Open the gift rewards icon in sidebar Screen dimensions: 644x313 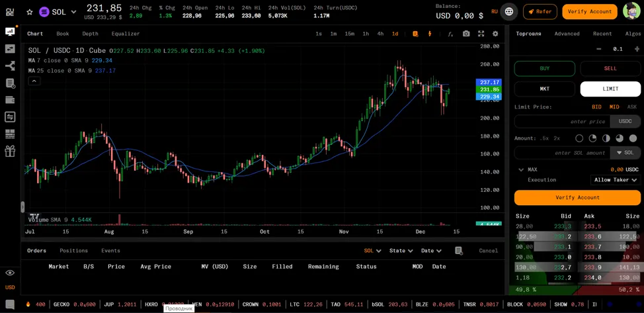point(10,152)
